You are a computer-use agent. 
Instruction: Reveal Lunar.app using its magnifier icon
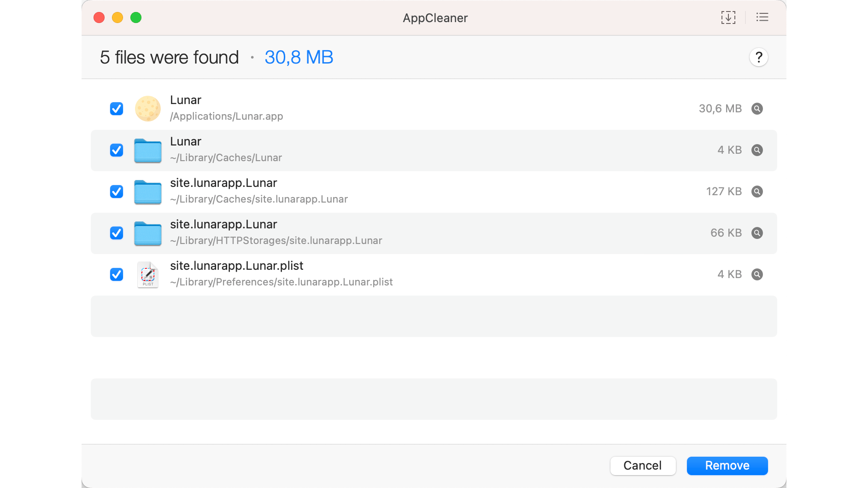[757, 109]
